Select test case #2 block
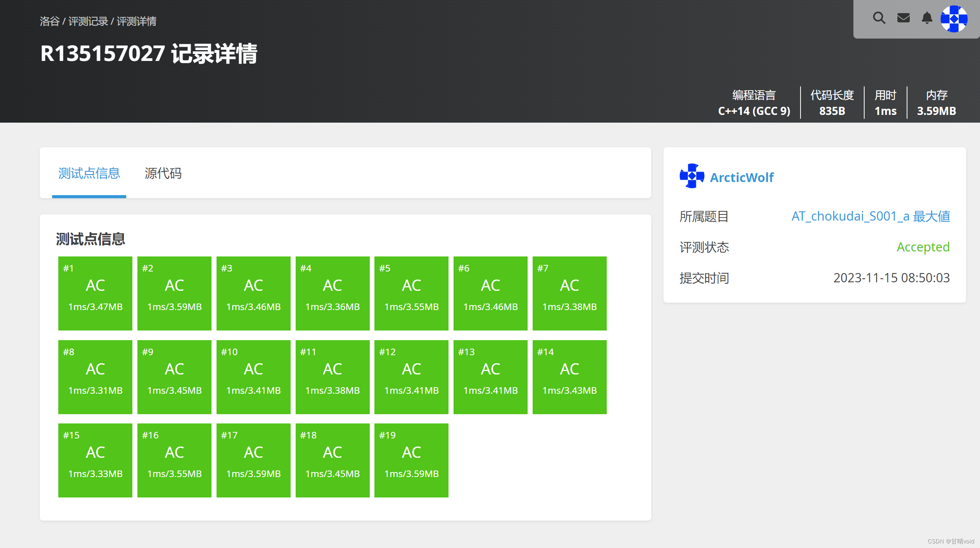Screen dimensions: 980x548 click(174, 293)
